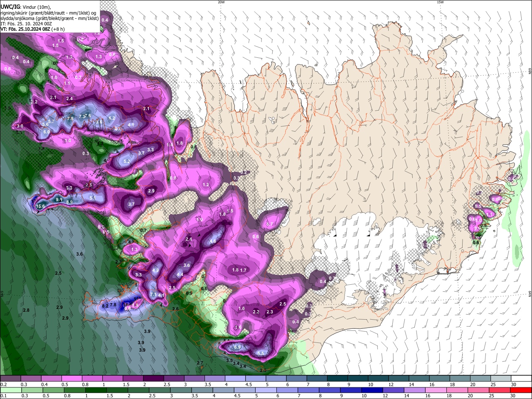Viewport: 532px width, 399px height.
Task: Click the '15.6' precipitation value
Action: pyautogui.click(x=40, y=206)
